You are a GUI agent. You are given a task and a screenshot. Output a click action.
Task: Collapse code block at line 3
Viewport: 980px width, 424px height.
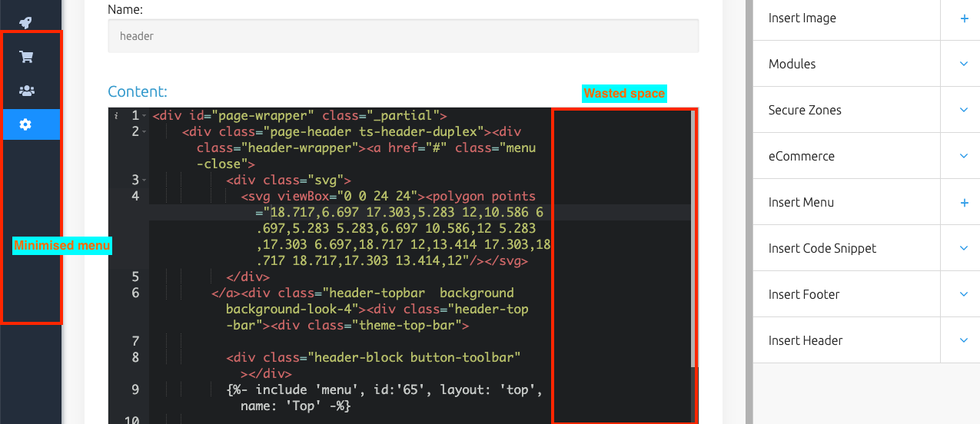[145, 181]
